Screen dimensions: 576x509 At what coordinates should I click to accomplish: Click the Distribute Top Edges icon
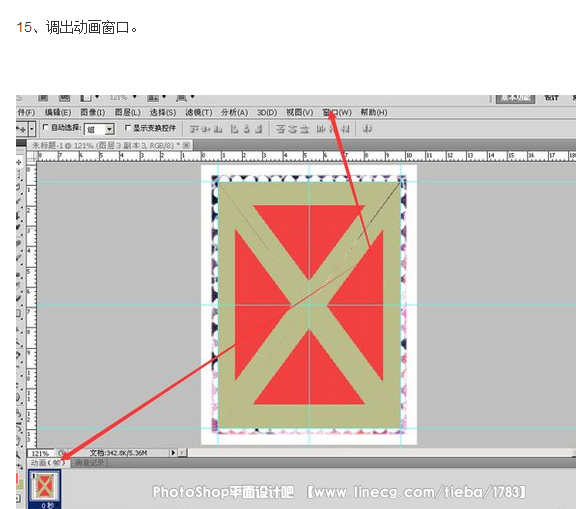coord(281,129)
